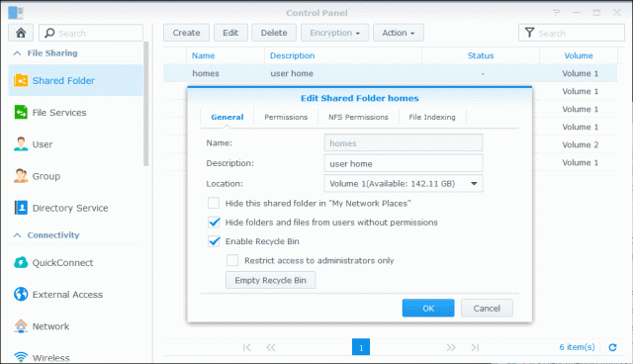Switch to the NFS Permissions tab
The width and height of the screenshot is (633, 364).
coord(358,117)
